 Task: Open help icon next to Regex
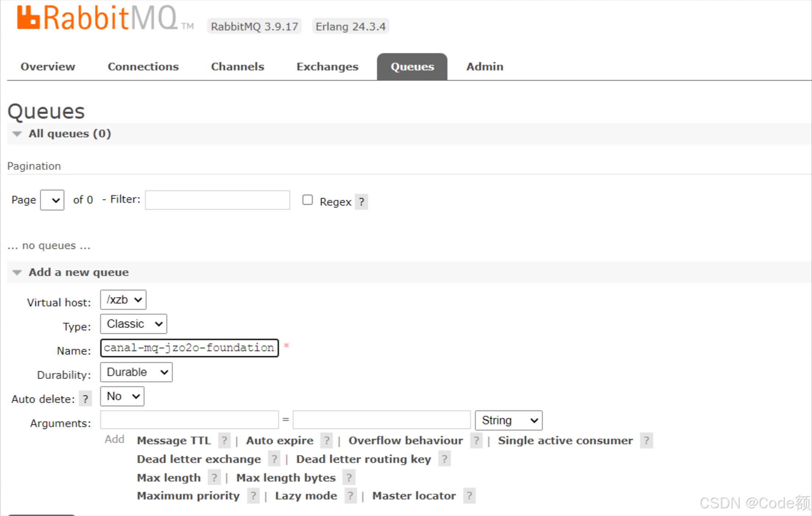(x=362, y=202)
